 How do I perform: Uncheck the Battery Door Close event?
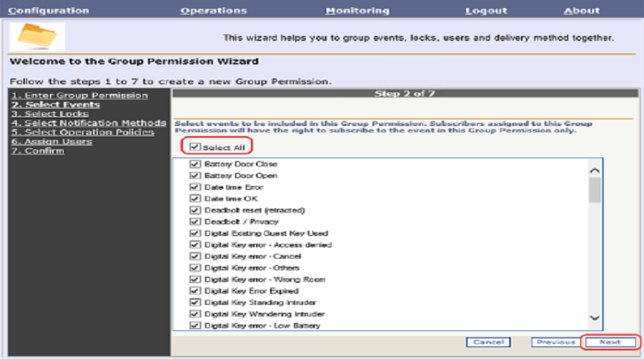point(195,164)
